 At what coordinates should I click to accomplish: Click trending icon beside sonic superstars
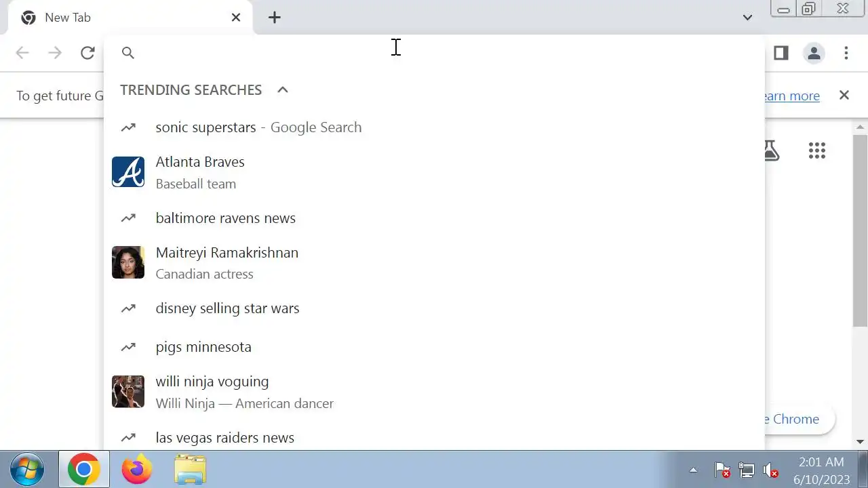point(128,127)
